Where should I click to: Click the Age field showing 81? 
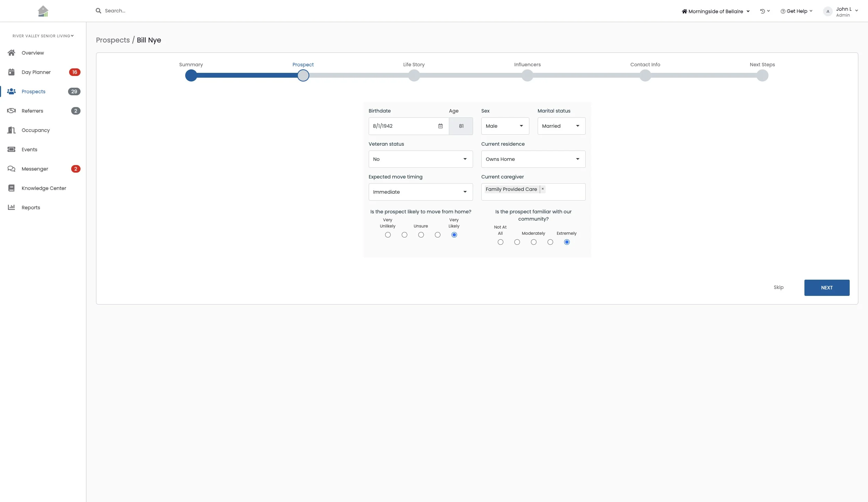point(461,126)
